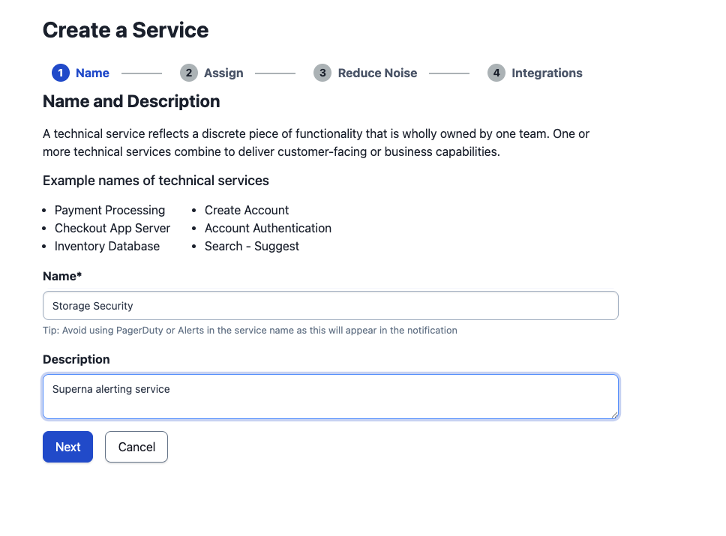The width and height of the screenshot is (726, 536).
Task: Click the step 4 numbered circle
Action: coord(496,73)
